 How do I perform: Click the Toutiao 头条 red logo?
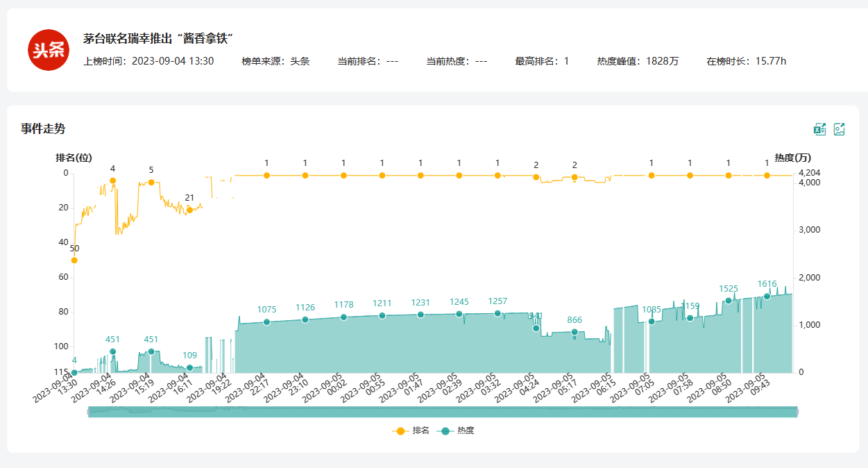click(x=48, y=50)
